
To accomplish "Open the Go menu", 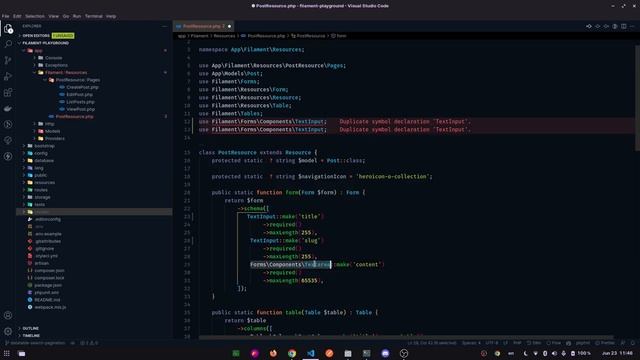I will [x=66, y=16].
